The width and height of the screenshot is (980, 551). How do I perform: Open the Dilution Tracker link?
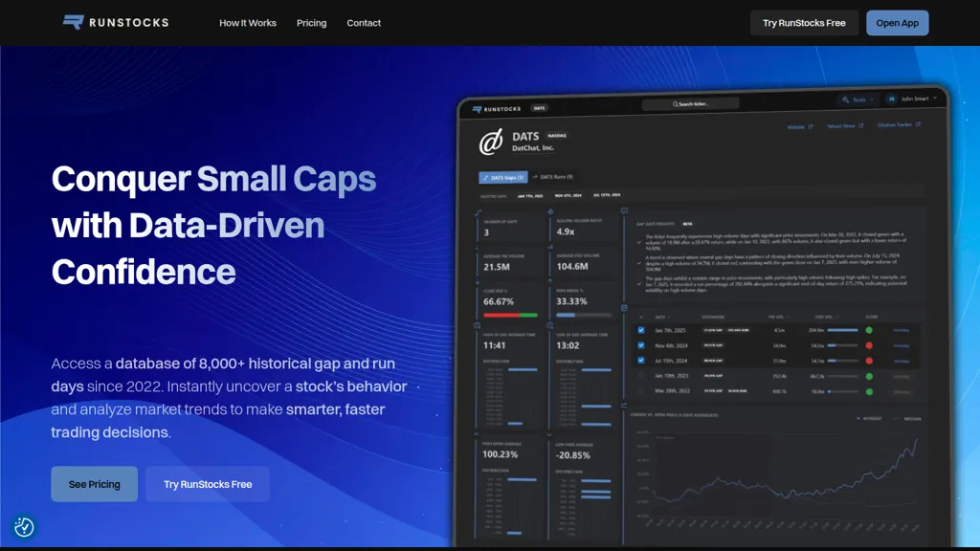(x=899, y=125)
